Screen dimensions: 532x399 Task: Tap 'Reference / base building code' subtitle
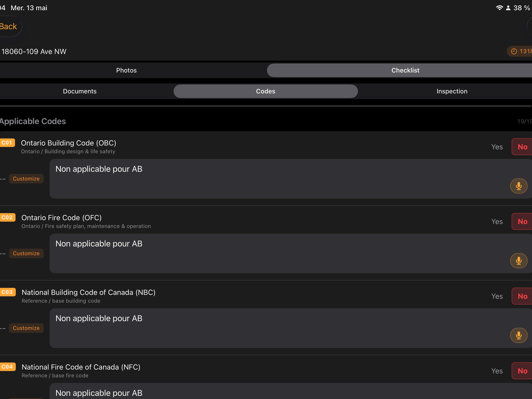(x=61, y=301)
